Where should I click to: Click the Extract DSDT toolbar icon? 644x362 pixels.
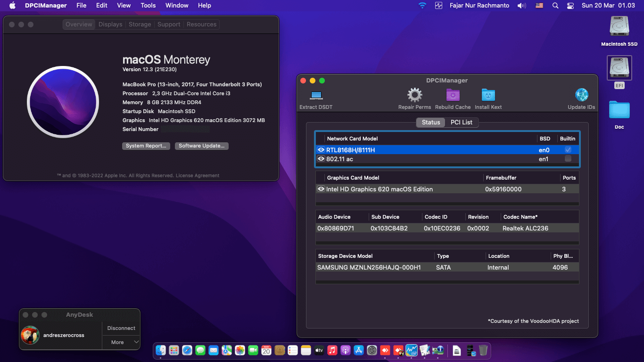click(315, 97)
